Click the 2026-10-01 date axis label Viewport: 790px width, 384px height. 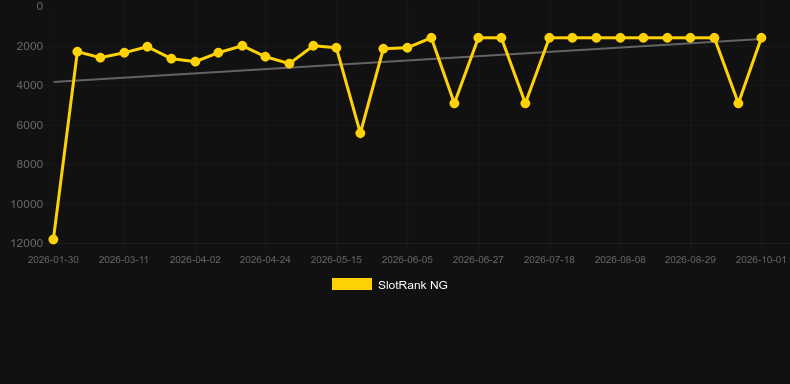click(761, 260)
